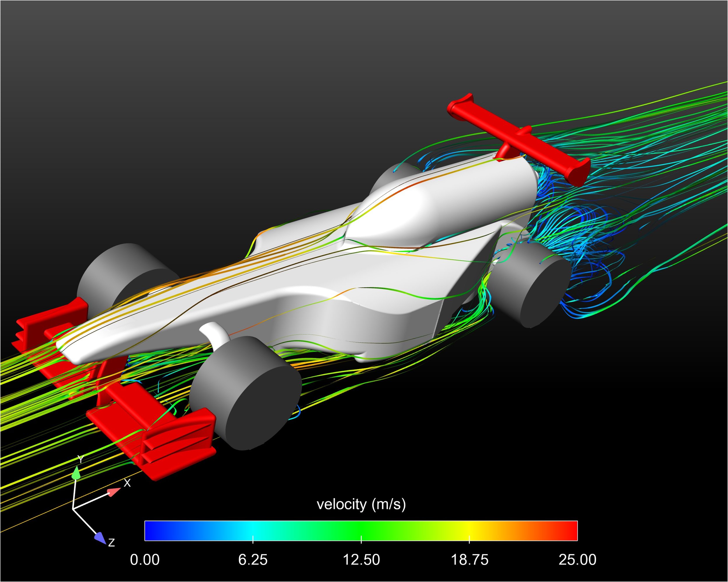The width and height of the screenshot is (728, 582).
Task: Click the 0.00 legend label
Action: coord(144,560)
